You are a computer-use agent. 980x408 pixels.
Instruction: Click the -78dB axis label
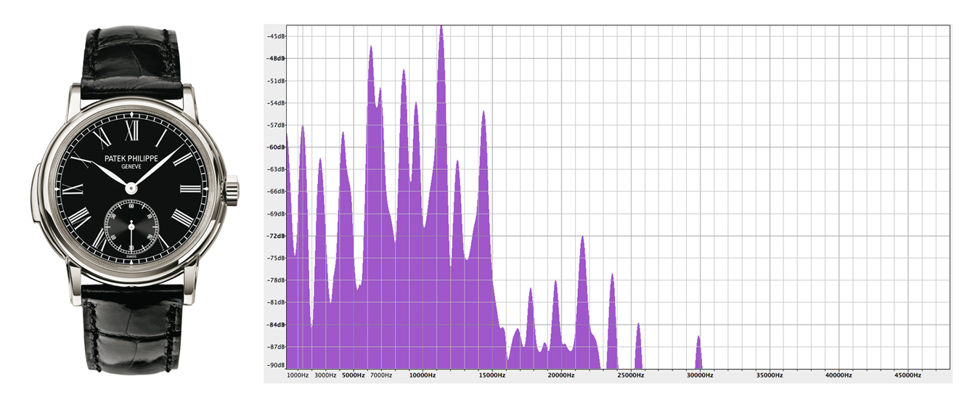click(275, 280)
